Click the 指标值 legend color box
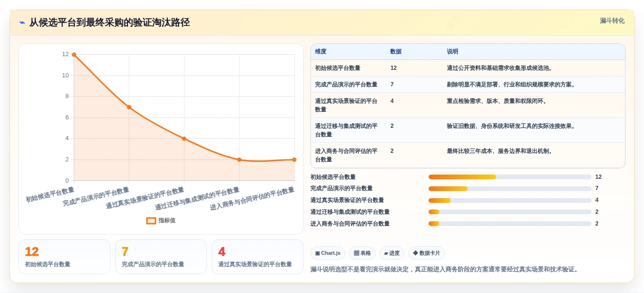Screen dimensions: 644x293 (151, 220)
